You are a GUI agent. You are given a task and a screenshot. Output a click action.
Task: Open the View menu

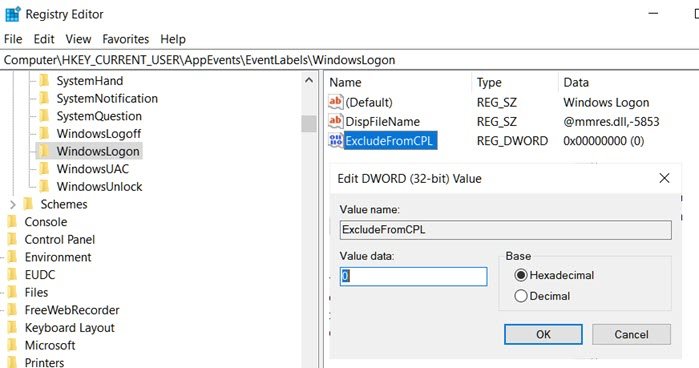[x=78, y=39]
